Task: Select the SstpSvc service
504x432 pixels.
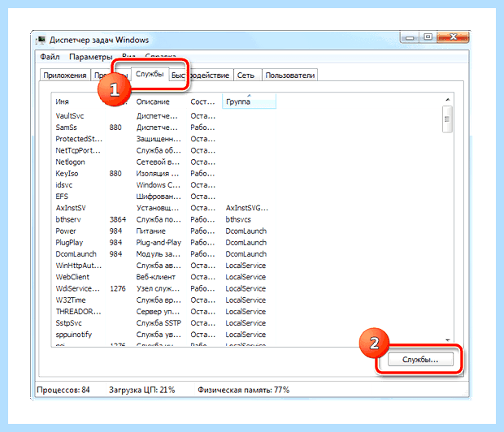Action: click(68, 323)
